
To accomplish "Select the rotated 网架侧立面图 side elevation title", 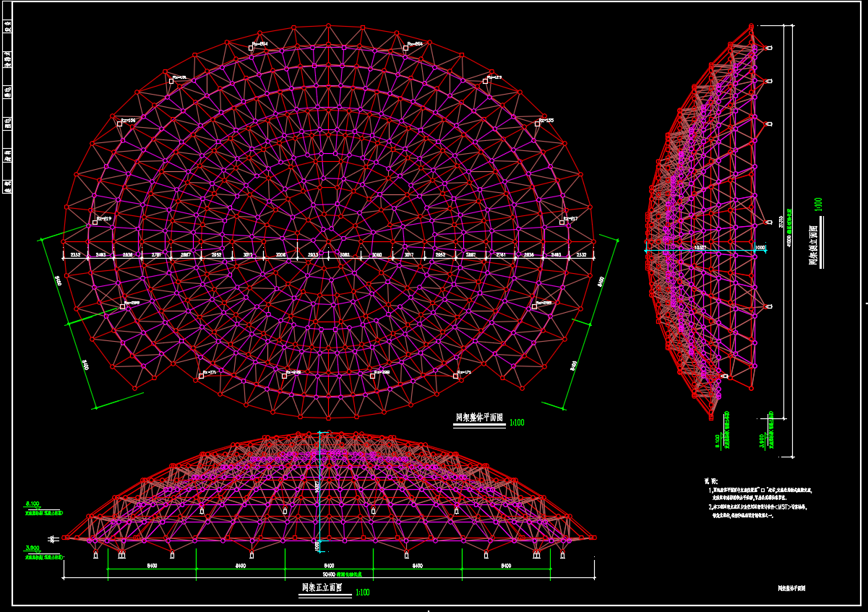I will click(812, 245).
